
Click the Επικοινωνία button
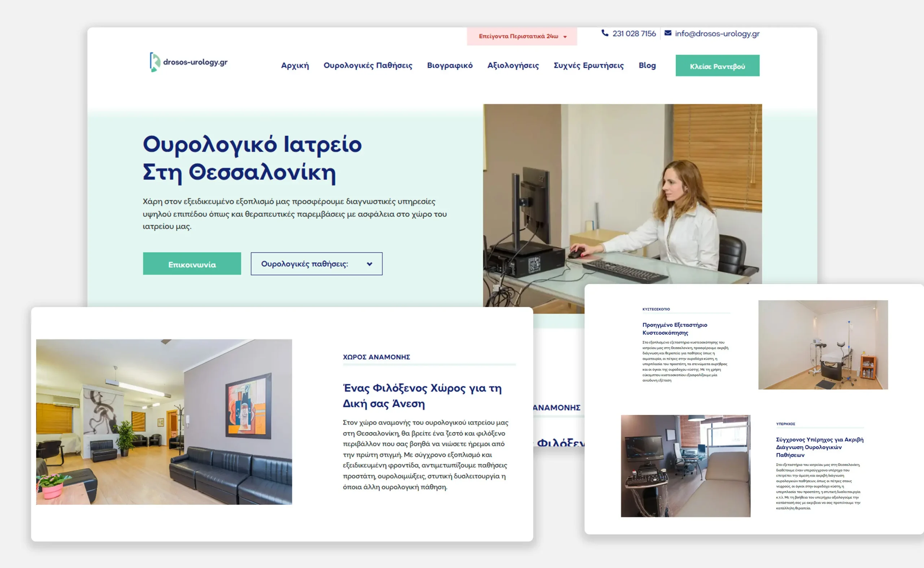[x=192, y=264]
